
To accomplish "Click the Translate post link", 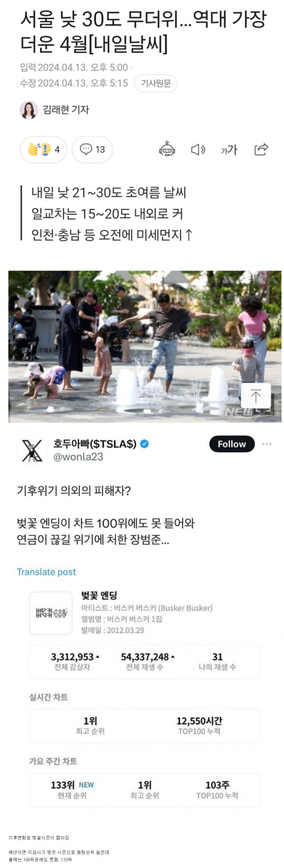I will click(x=46, y=572).
